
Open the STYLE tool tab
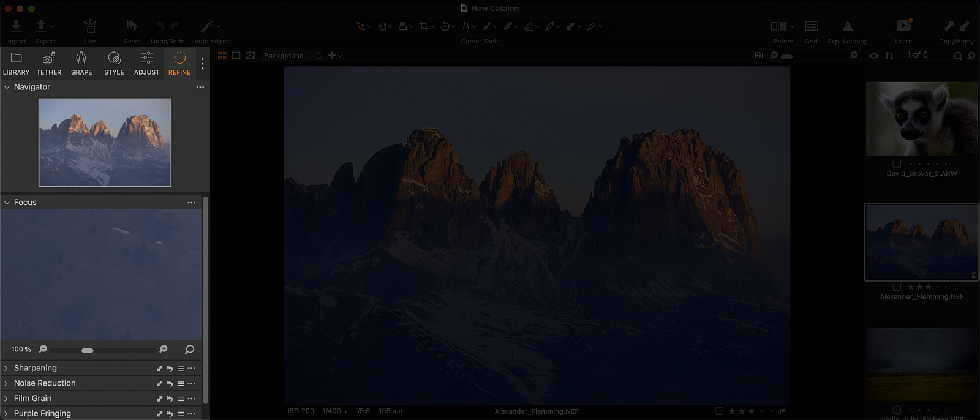(x=114, y=63)
